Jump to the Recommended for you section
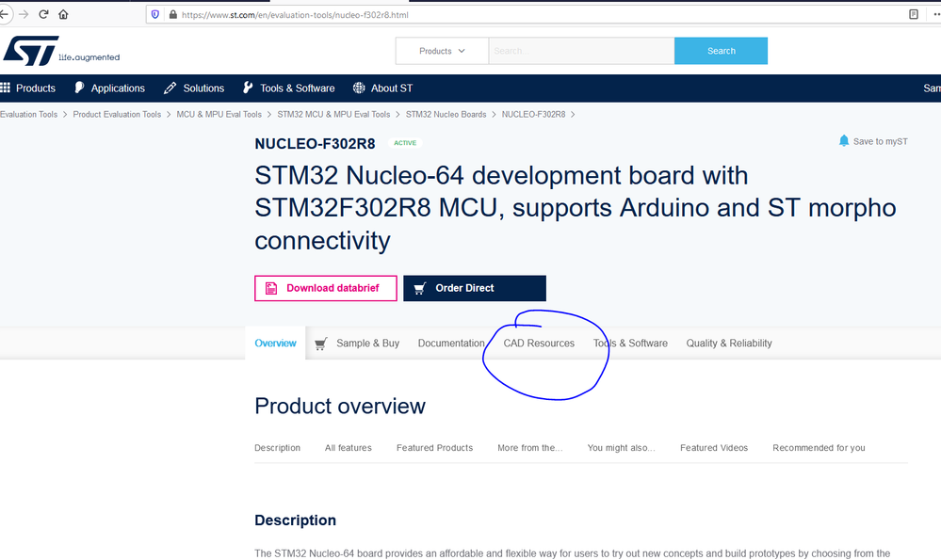The image size is (941, 560). tap(819, 448)
